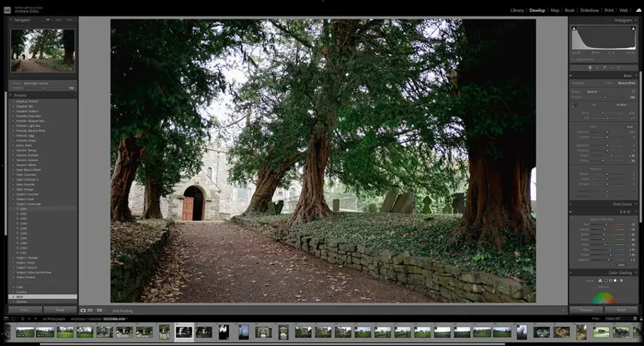Select the Healing brush icon in the tool strip
The image size is (644, 346).
(604, 67)
